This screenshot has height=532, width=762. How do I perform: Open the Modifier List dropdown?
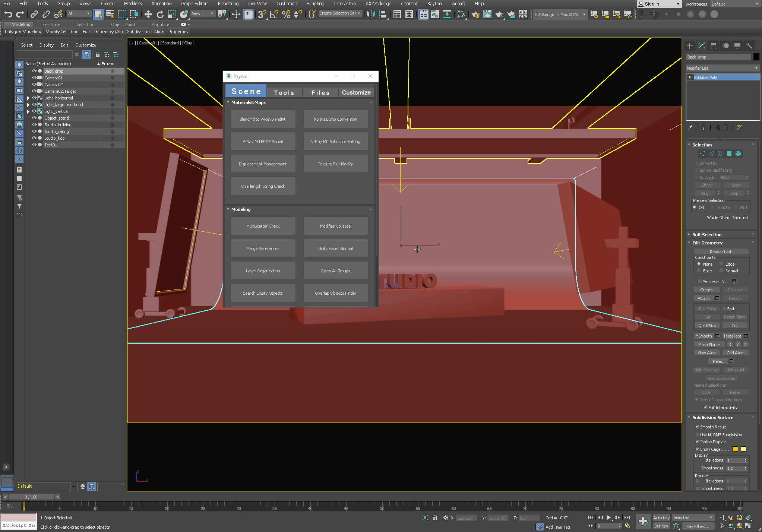click(722, 68)
